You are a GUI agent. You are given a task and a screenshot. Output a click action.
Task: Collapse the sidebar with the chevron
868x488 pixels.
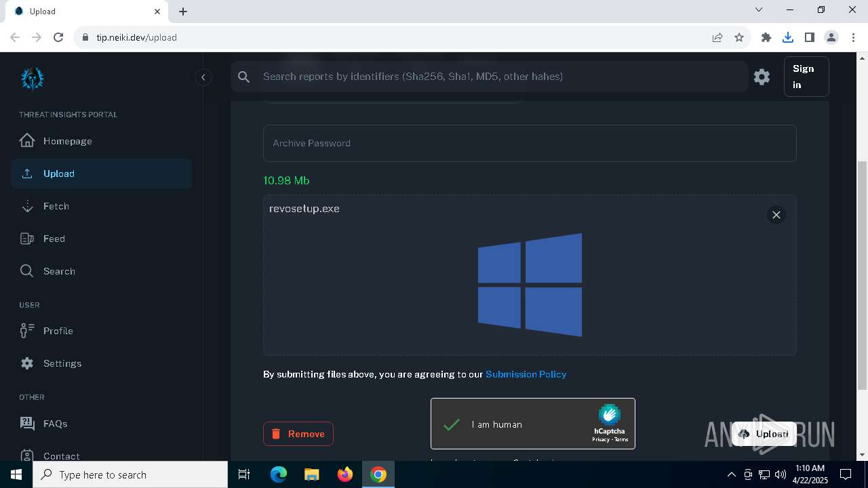coord(203,77)
